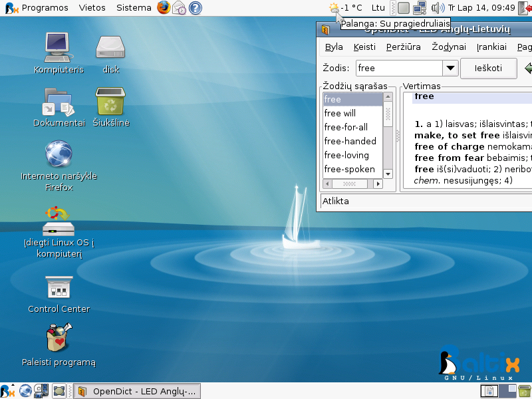
Task: Click OpenDict taskbar window button
Action: pyautogui.click(x=138, y=391)
